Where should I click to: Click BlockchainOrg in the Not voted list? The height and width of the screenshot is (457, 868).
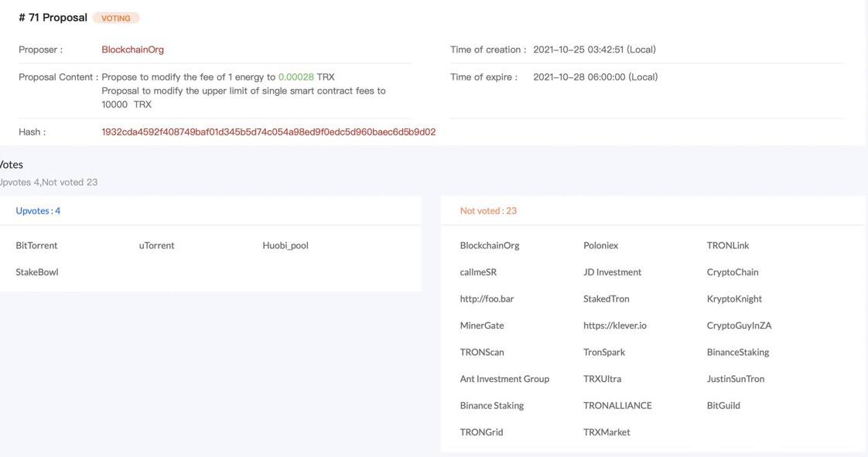coord(490,246)
